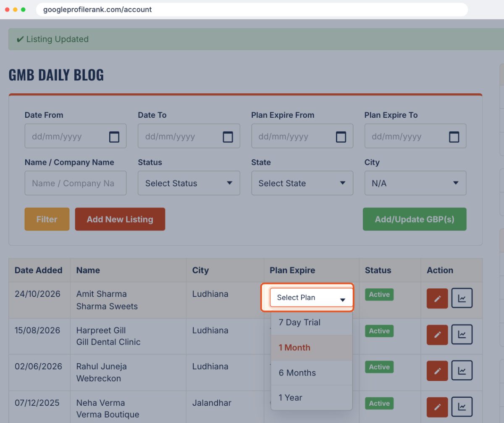Image resolution: width=504 pixels, height=423 pixels.
Task: Click the Date Added column header
Action: click(39, 270)
